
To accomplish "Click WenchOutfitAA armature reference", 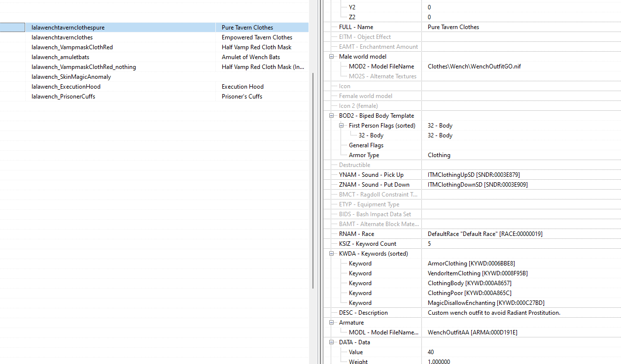I will point(472,332).
